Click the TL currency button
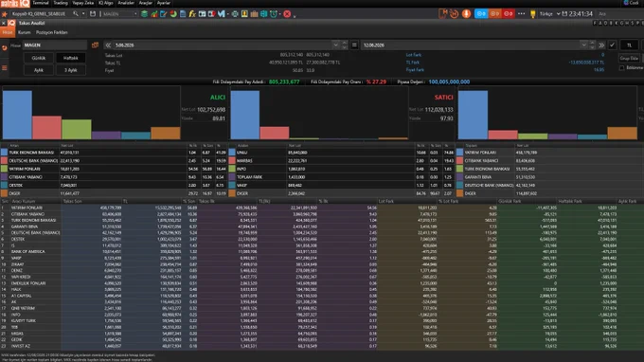 click(629, 45)
